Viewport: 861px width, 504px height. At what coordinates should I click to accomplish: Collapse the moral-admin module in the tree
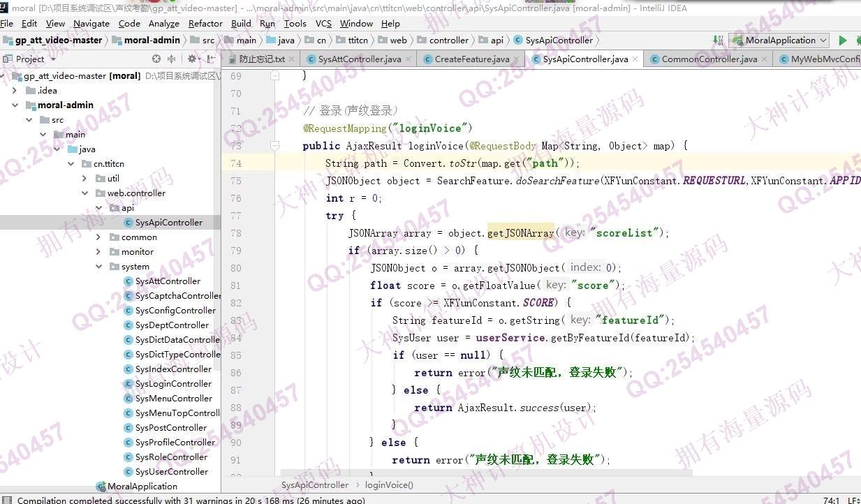[x=15, y=105]
